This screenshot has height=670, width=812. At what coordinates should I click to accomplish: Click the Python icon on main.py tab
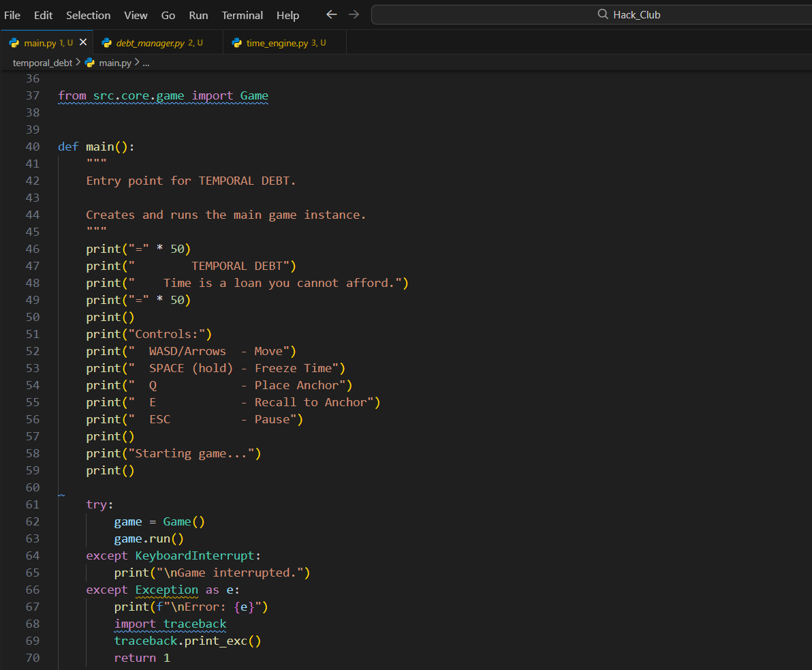click(x=14, y=43)
